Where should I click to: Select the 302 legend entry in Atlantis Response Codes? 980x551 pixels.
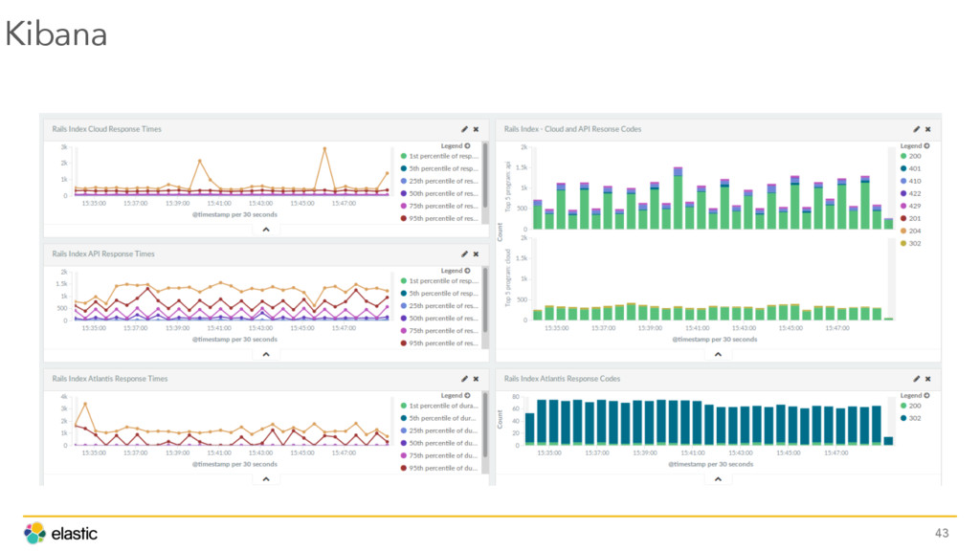(911, 419)
